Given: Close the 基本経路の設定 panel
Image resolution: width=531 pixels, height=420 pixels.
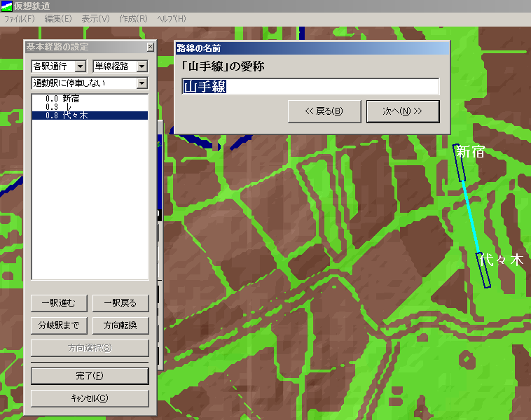Looking at the screenshot, I should [151, 47].
